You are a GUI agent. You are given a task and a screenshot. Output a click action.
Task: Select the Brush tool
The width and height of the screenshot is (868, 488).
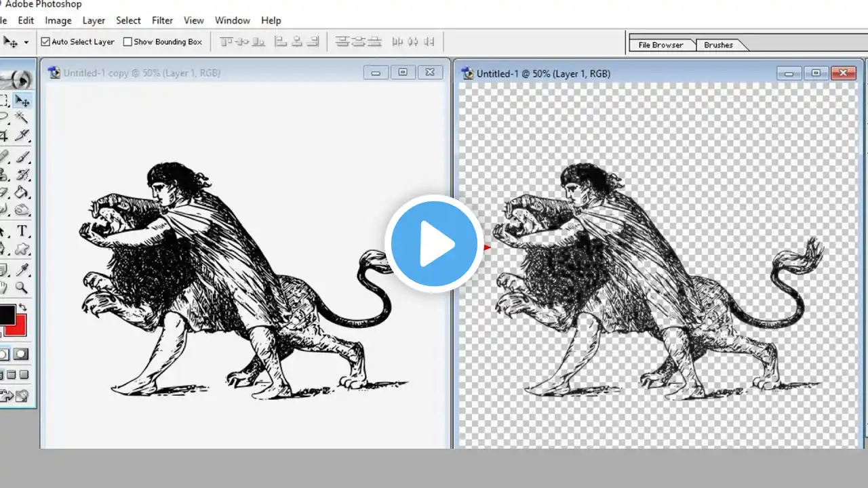(x=22, y=157)
